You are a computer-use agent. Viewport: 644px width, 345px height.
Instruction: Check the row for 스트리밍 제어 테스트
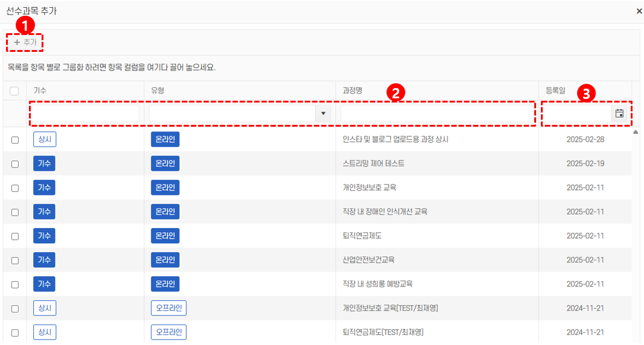(x=15, y=164)
